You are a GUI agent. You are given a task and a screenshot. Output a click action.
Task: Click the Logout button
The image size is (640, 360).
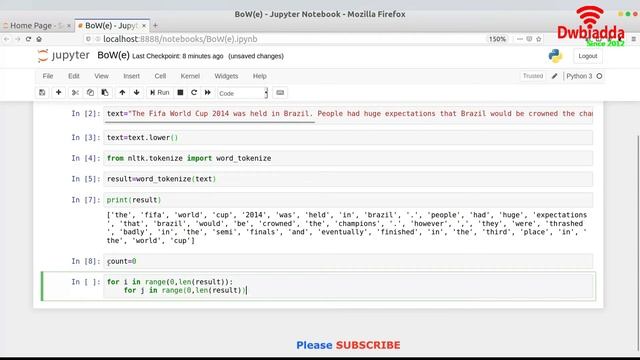coord(588,56)
